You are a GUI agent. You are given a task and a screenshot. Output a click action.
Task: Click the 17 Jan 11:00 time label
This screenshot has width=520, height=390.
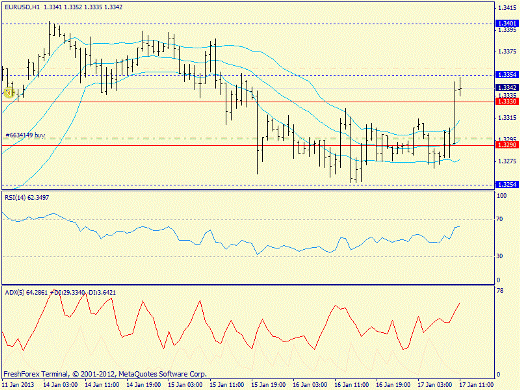tap(477, 385)
